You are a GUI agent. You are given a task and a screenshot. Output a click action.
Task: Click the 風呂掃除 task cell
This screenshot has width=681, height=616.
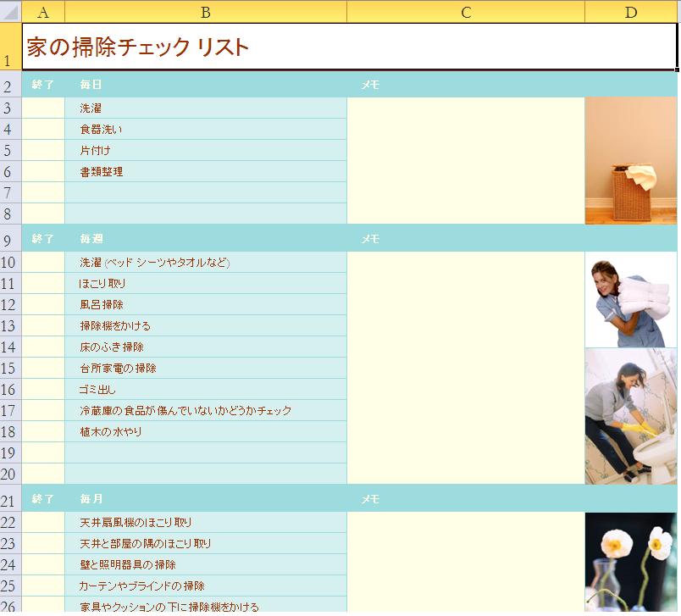tap(206, 305)
